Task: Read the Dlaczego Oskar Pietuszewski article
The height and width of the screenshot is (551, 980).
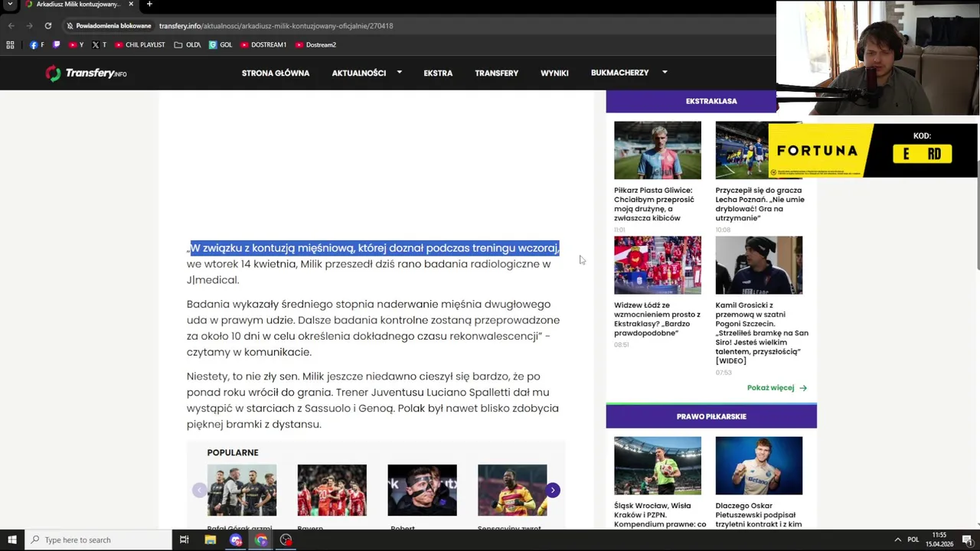Action: point(759,515)
